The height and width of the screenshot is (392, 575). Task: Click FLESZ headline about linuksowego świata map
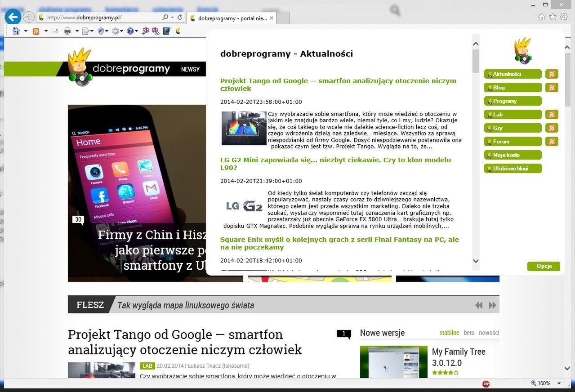coord(186,305)
